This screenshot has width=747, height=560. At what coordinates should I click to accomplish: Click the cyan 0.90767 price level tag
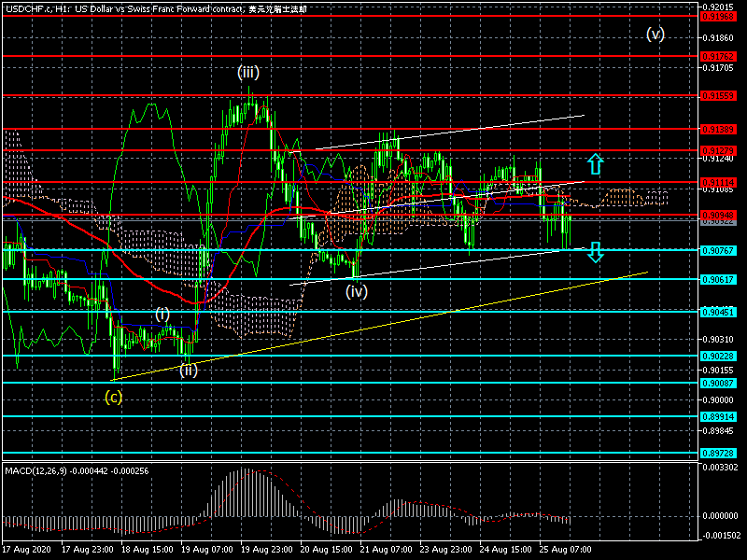point(718,250)
